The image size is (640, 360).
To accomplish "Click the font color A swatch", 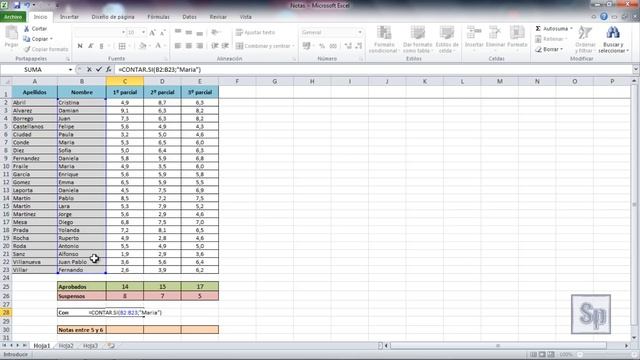I will 158,46.
